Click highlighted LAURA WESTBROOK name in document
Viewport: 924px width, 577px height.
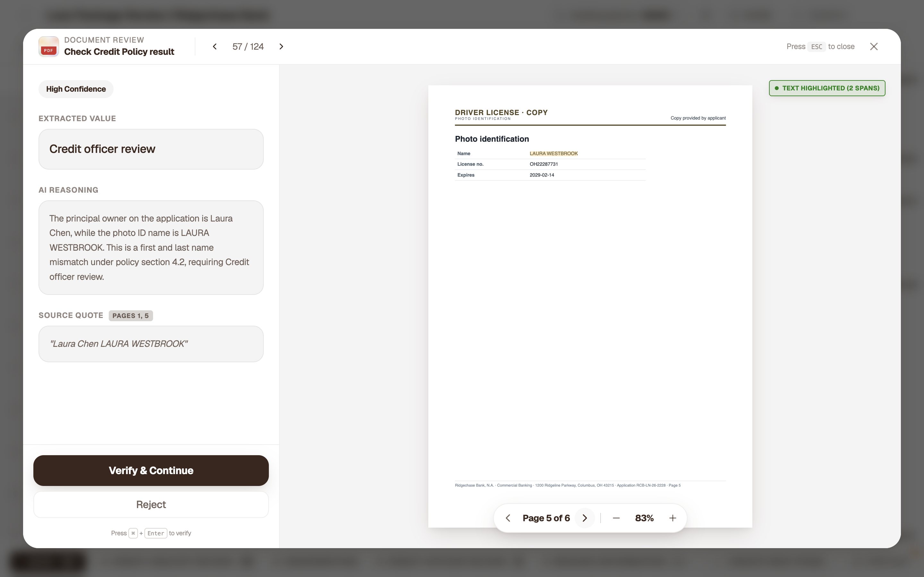pyautogui.click(x=554, y=154)
